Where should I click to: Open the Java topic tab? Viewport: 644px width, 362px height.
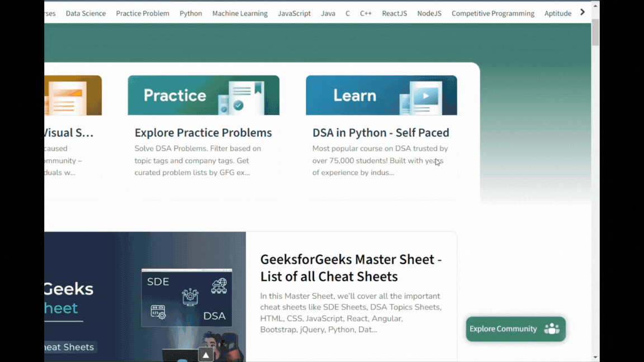(328, 13)
